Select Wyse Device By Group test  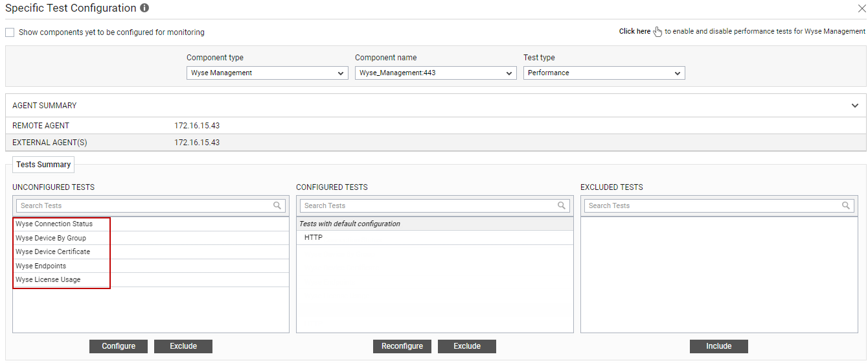pyautogui.click(x=151, y=238)
